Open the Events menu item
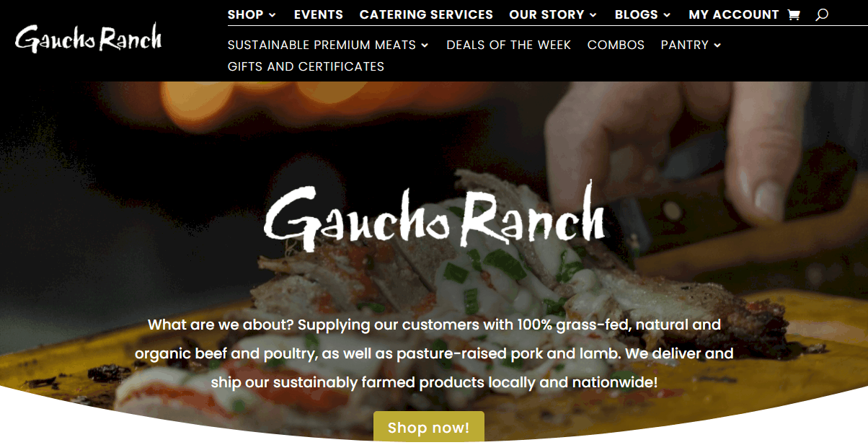Viewport: 868px width, 445px height. coord(319,14)
